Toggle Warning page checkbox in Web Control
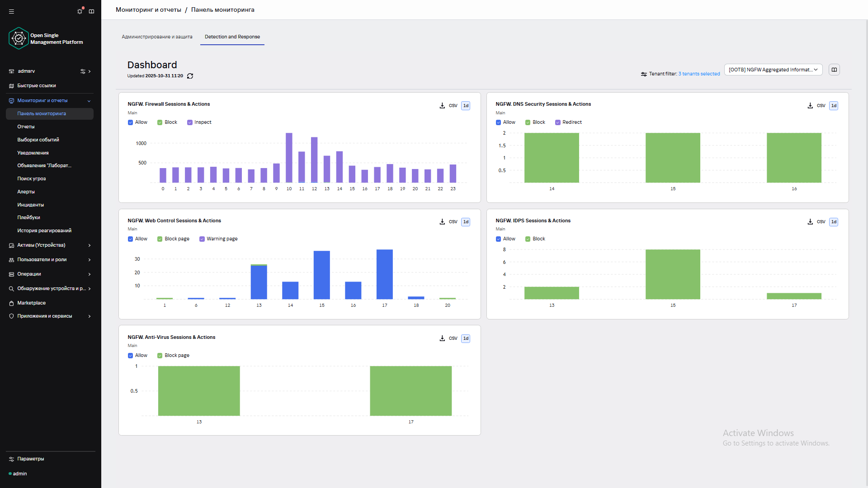Screen dimensions: 868x488 [x=202, y=239]
